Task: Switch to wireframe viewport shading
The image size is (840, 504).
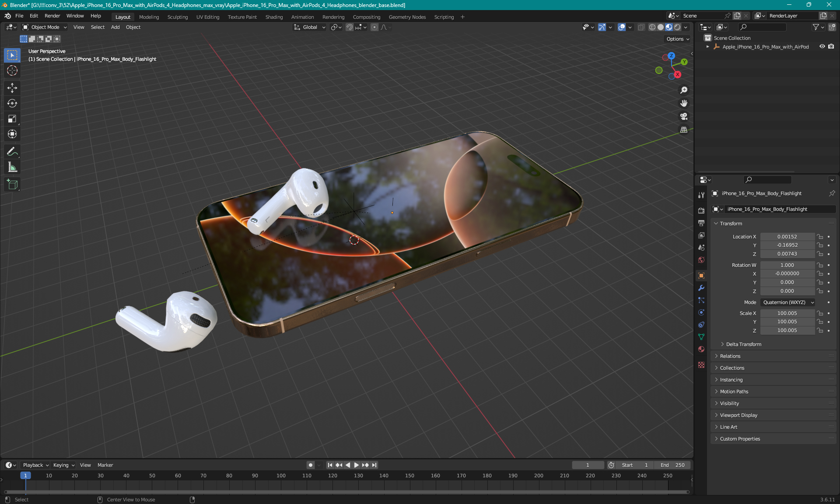Action: click(652, 27)
